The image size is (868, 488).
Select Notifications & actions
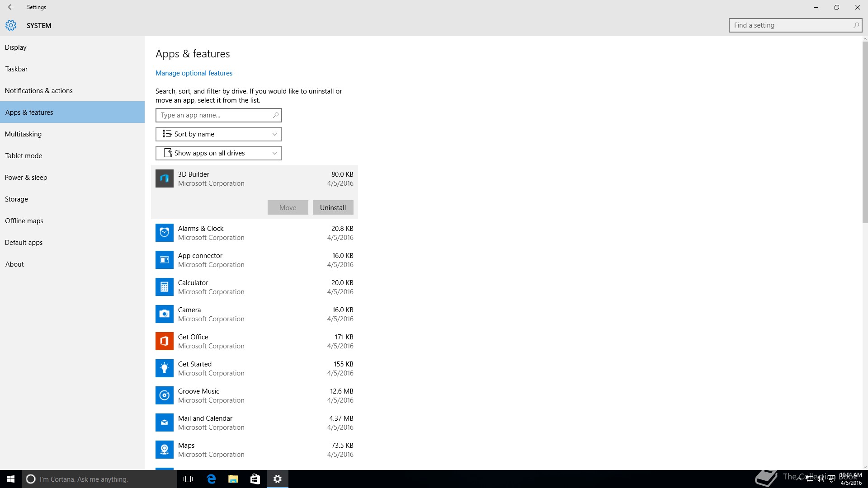[x=72, y=91]
